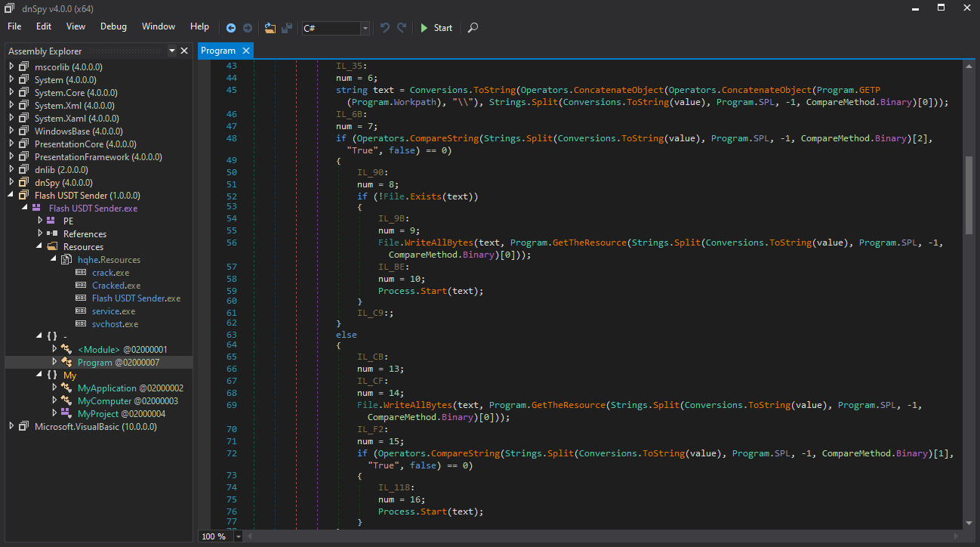Collapse the Flash USDT Sender assembly
The height and width of the screenshot is (547, 980).
pos(11,195)
